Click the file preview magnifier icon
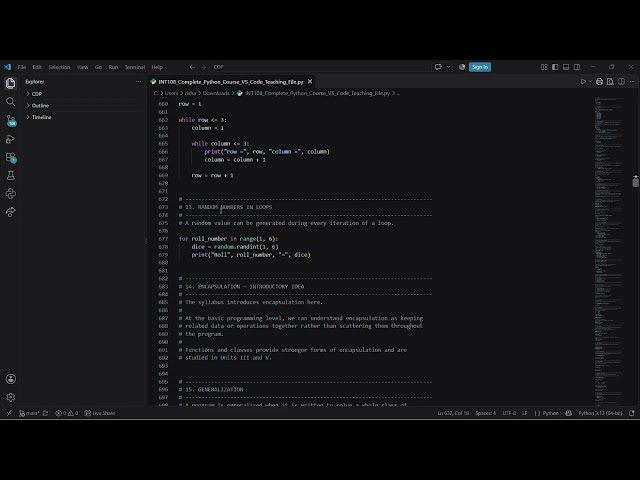 coord(610,82)
